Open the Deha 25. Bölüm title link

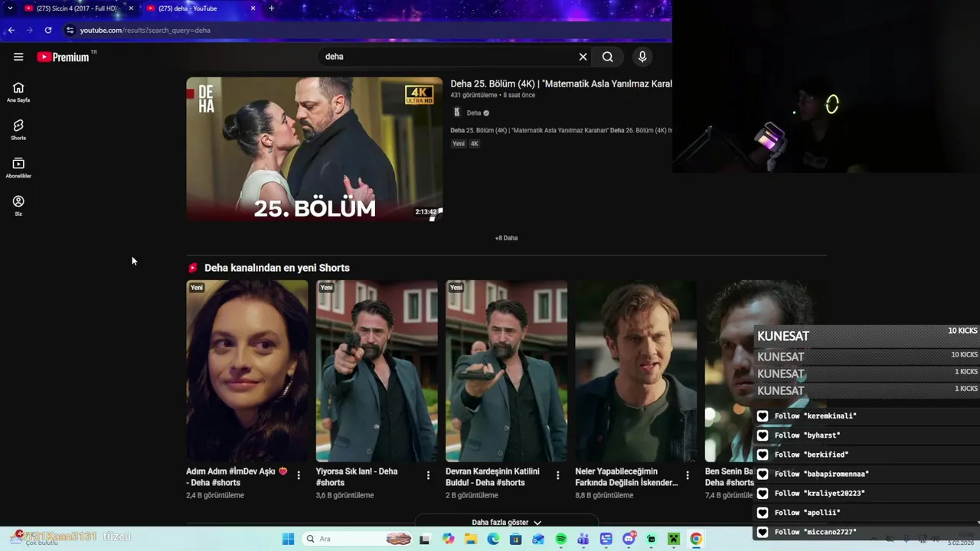click(x=561, y=83)
